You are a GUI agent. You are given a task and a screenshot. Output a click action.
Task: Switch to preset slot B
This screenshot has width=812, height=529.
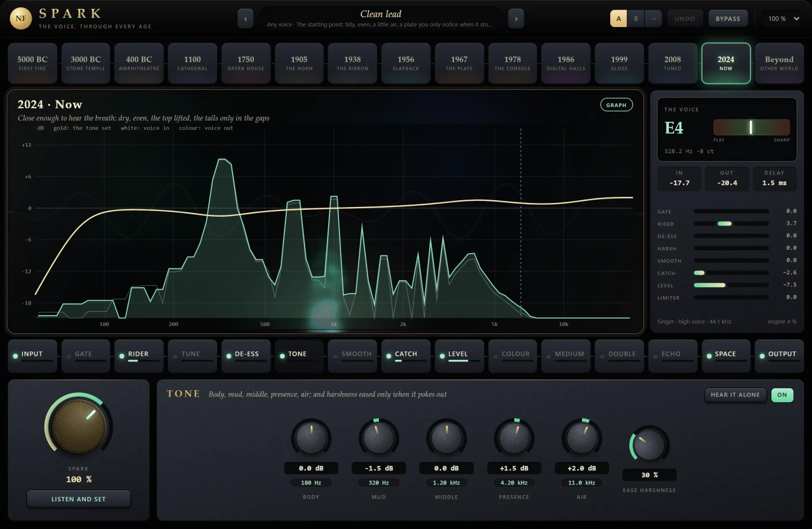click(x=636, y=19)
